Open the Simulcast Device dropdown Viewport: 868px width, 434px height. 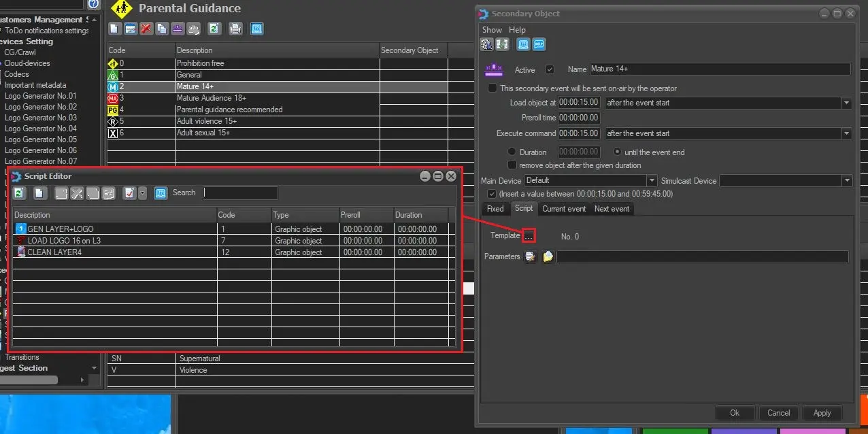pyautogui.click(x=846, y=181)
